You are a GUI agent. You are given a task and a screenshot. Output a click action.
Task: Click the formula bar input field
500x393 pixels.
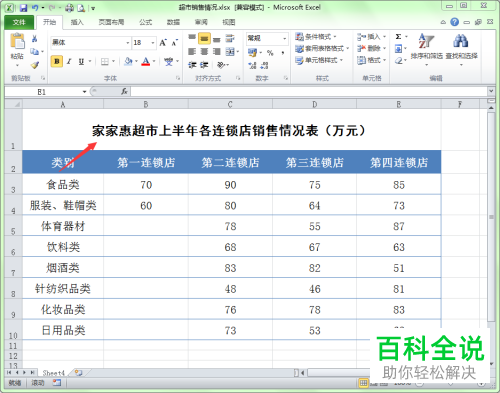[x=308, y=91]
